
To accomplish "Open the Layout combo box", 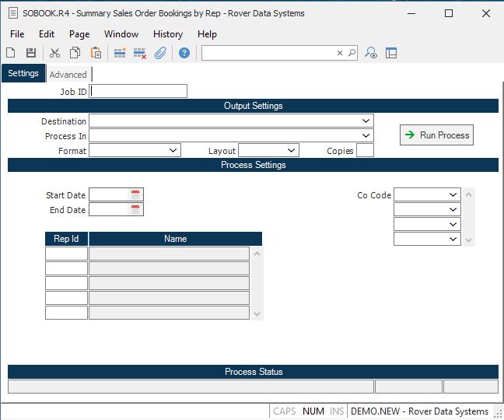I will (291, 151).
